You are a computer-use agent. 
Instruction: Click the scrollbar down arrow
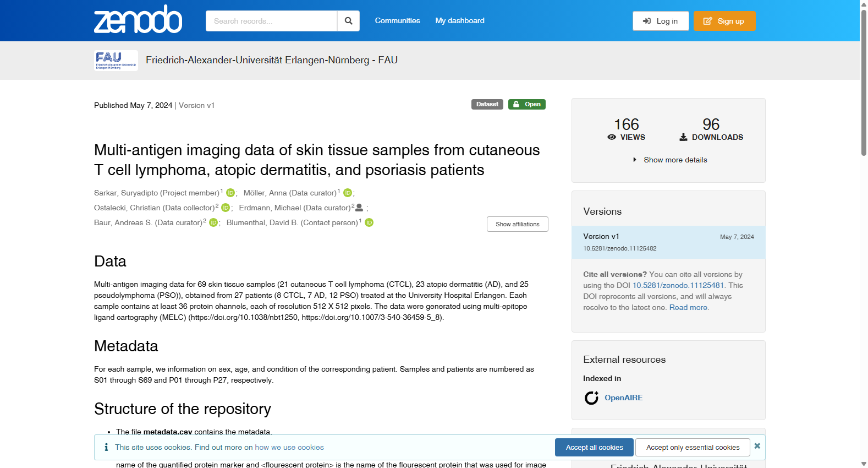click(864, 464)
